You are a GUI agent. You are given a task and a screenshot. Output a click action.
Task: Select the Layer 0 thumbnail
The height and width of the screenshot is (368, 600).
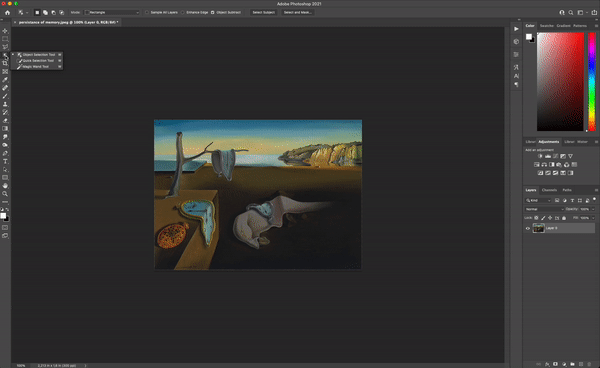(x=538, y=228)
